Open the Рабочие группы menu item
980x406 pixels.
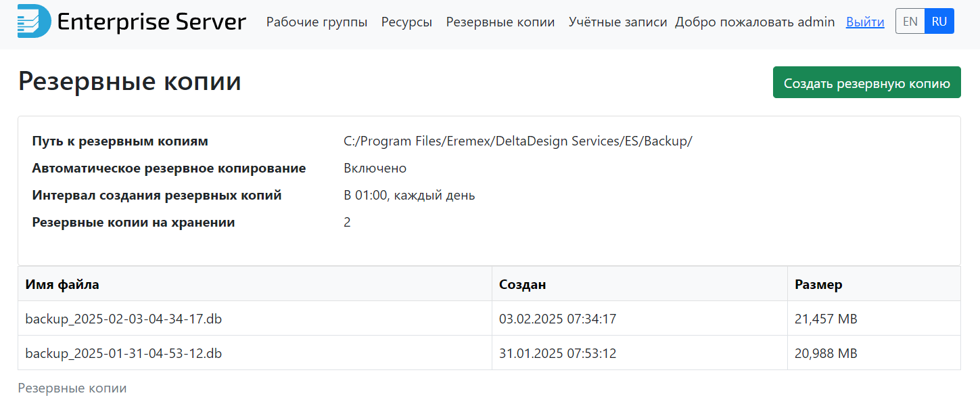(317, 22)
